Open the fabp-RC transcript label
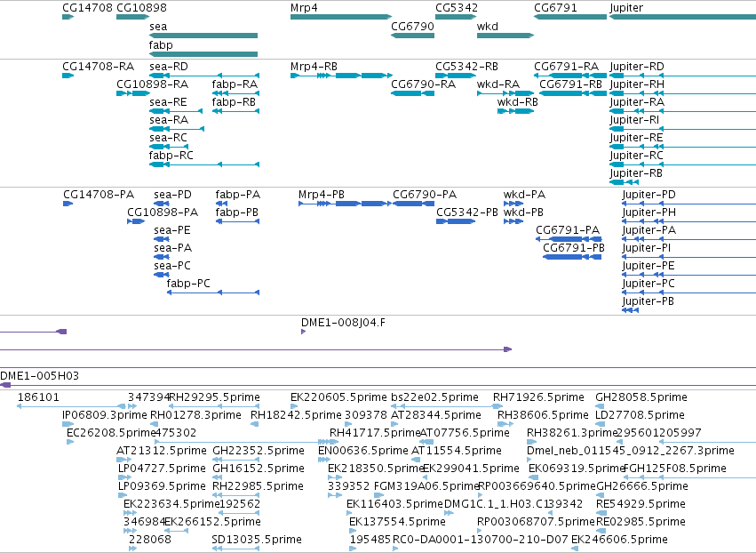The width and height of the screenshot is (756, 553). coord(171,156)
